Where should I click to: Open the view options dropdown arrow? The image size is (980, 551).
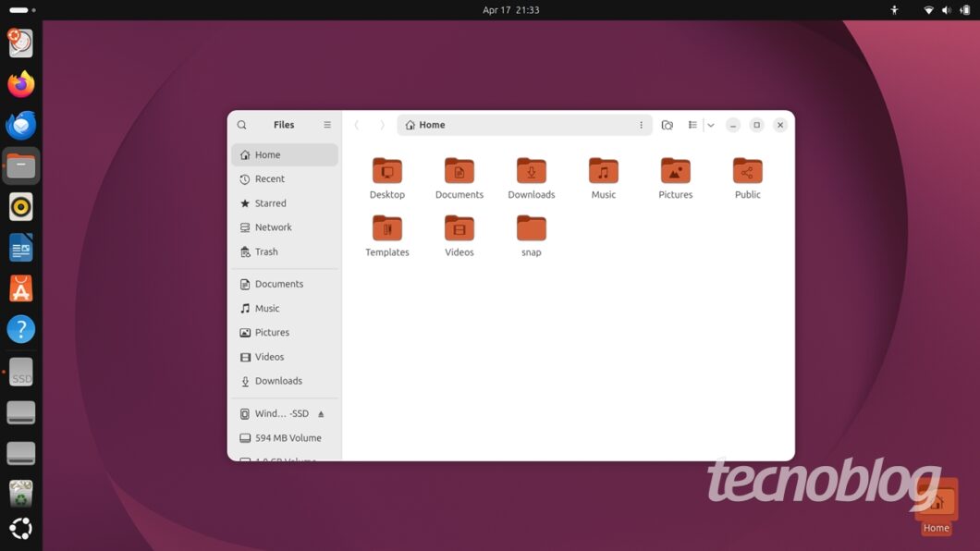click(x=711, y=124)
